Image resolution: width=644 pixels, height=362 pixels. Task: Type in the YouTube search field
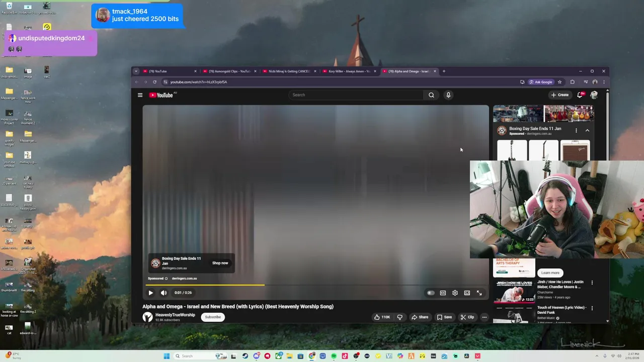tap(356, 95)
